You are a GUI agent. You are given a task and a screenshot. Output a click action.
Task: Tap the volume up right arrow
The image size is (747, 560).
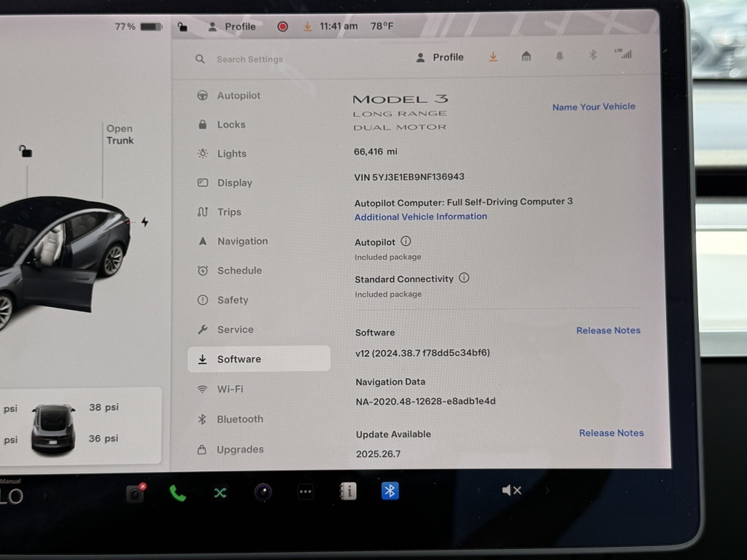547,489
